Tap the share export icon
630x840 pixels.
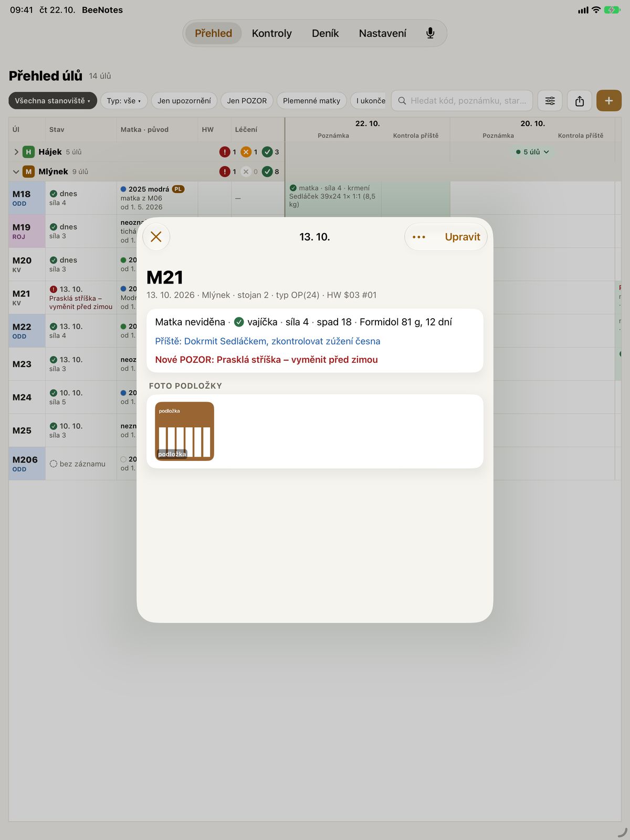[x=580, y=101]
